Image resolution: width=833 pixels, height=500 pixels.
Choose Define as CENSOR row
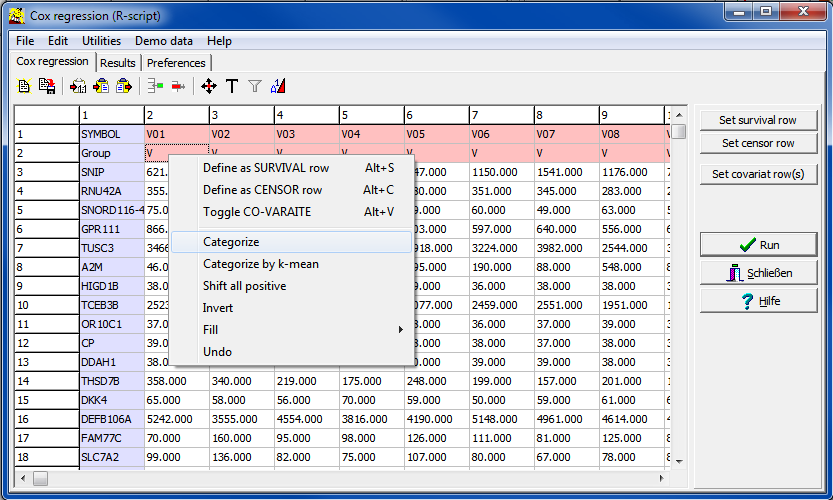(291, 190)
